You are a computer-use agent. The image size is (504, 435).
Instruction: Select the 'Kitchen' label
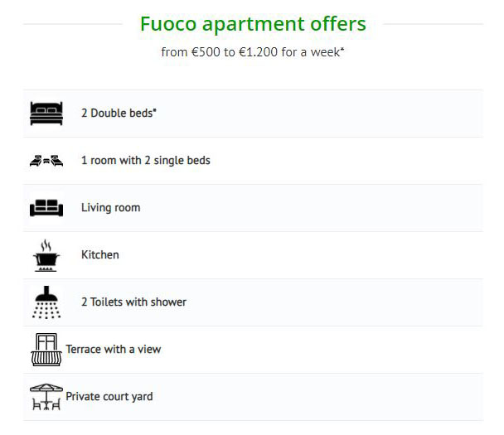(100, 254)
